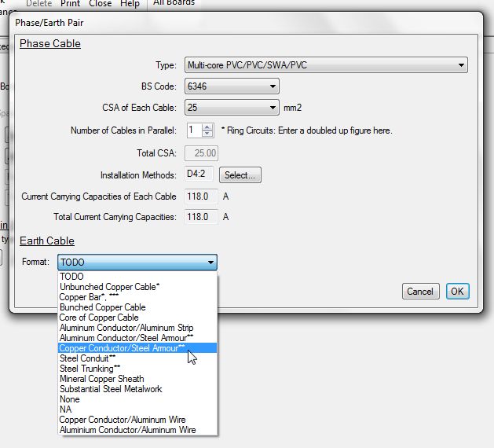Image resolution: width=494 pixels, height=448 pixels.
Task: Open the BS Code 6346 dropdown
Action: tap(232, 86)
